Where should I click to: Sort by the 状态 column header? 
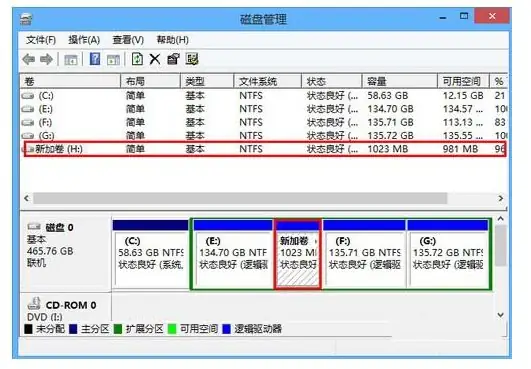click(332, 81)
